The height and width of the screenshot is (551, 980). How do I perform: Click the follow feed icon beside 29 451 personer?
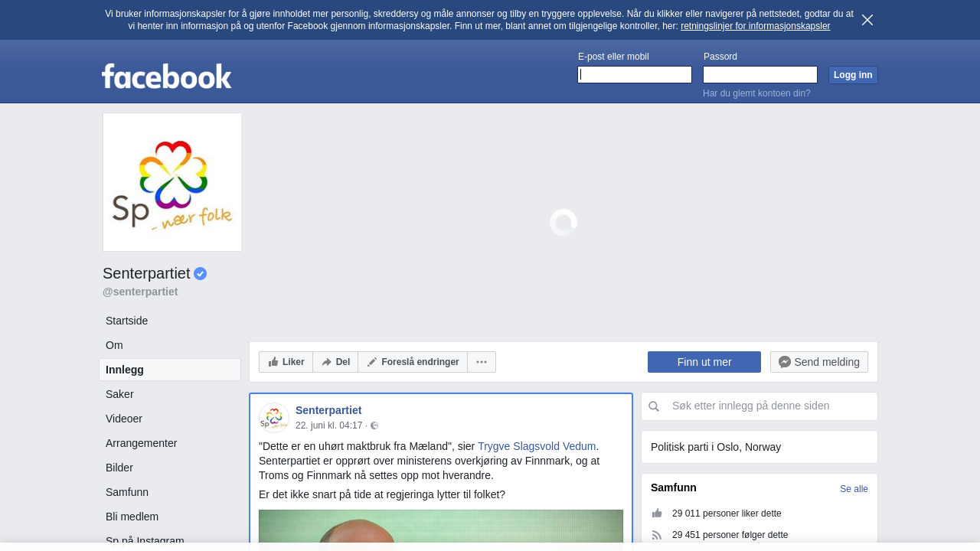(657, 535)
